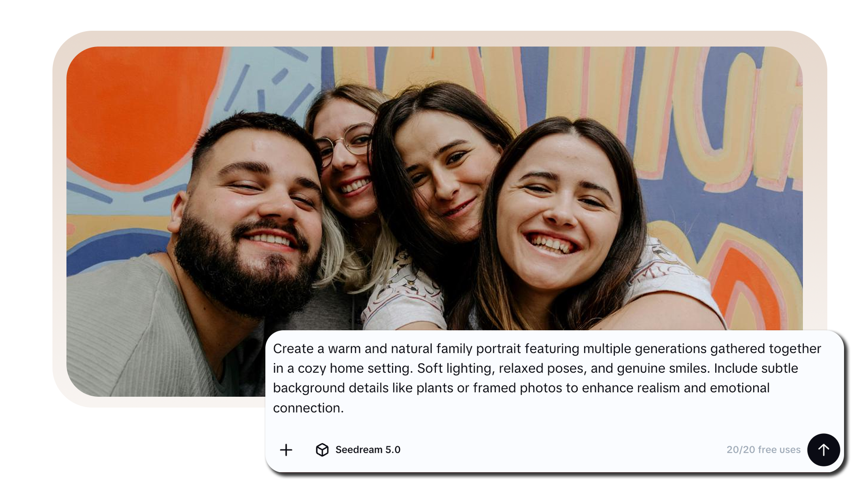Click the word "Create" in the prompt
The width and height of the screenshot is (868, 488).
click(x=293, y=349)
